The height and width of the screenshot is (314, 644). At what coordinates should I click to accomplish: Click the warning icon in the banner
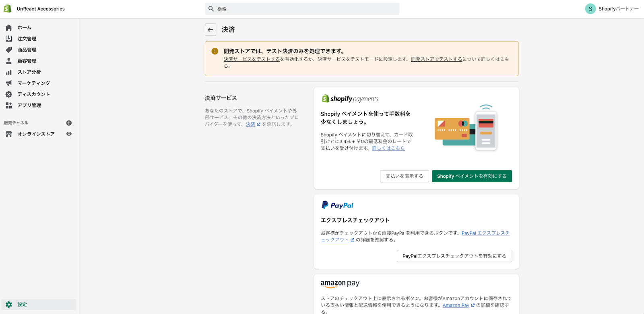[215, 51]
